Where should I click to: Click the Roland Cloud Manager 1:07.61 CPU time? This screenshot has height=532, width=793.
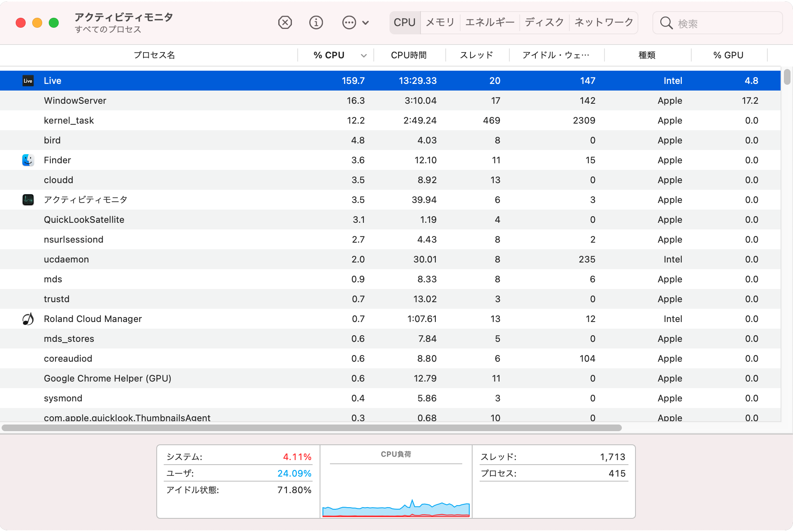422,319
